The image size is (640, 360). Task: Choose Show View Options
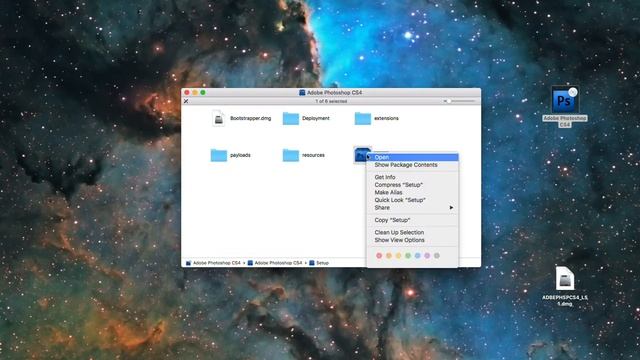(x=412, y=240)
